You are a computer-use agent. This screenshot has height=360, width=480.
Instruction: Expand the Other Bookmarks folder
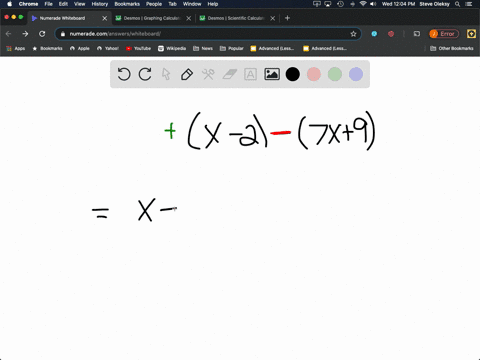pyautogui.click(x=452, y=48)
